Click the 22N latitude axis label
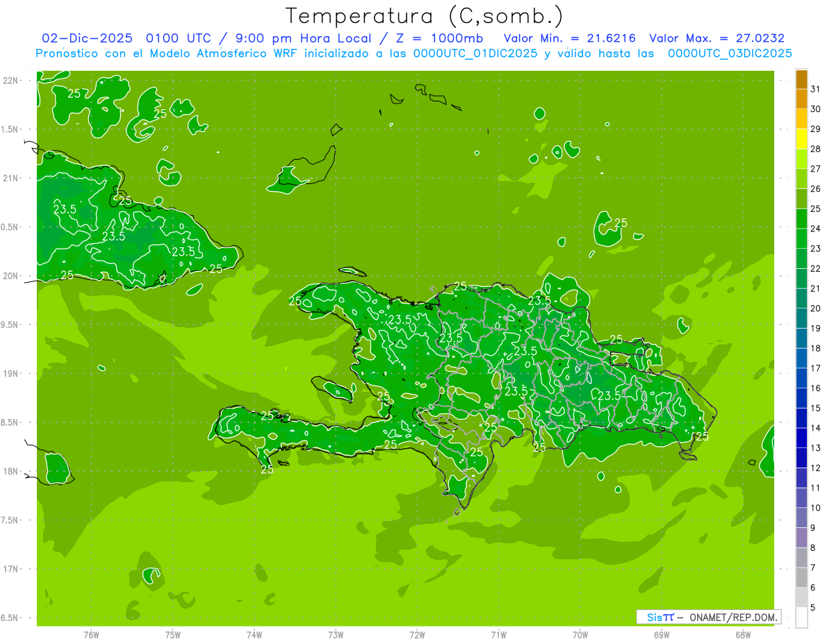This screenshot has height=644, width=834. point(11,80)
